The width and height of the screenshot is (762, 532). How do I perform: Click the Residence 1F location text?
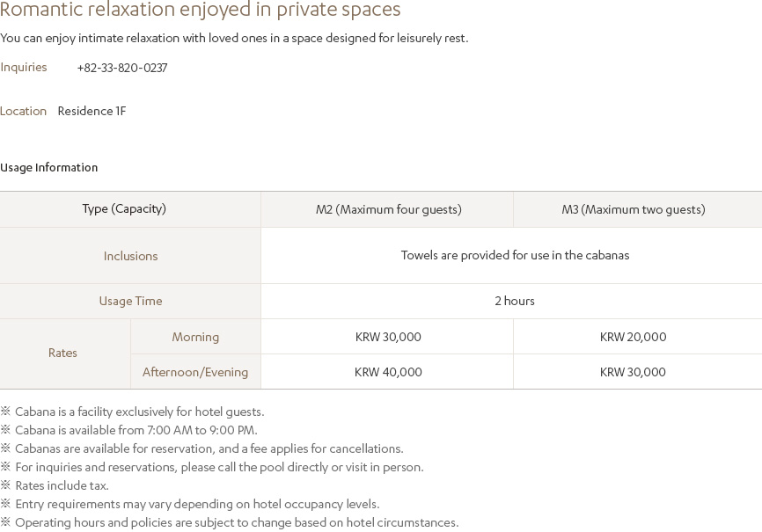click(x=92, y=111)
